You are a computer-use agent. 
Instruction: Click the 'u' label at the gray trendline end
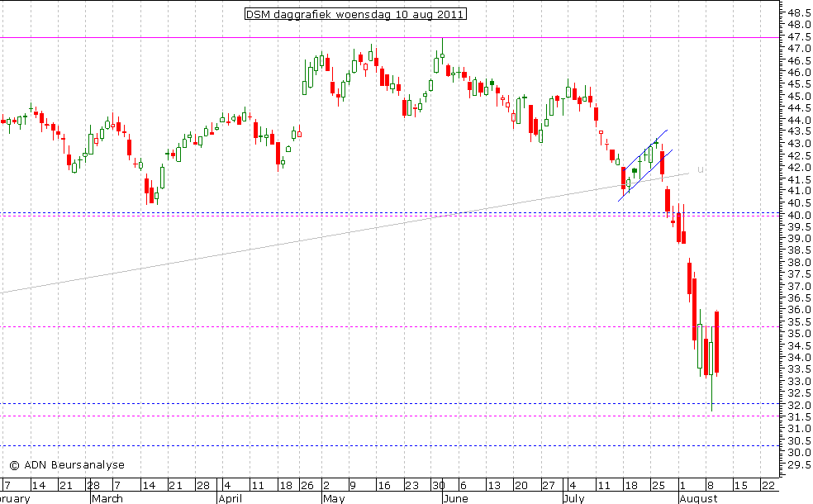pos(700,169)
